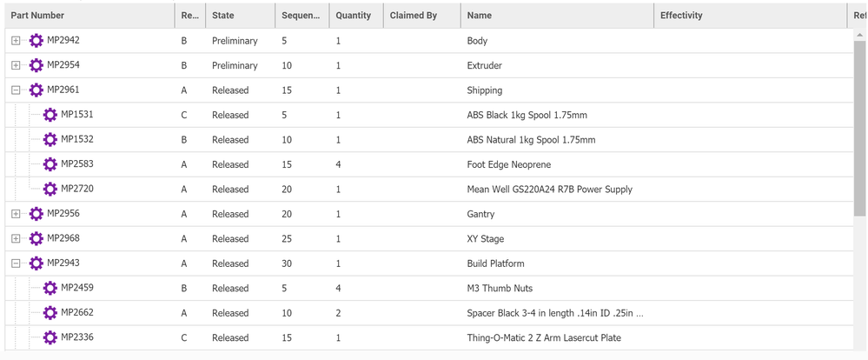Click the gear icon beside MP2942

[36, 41]
